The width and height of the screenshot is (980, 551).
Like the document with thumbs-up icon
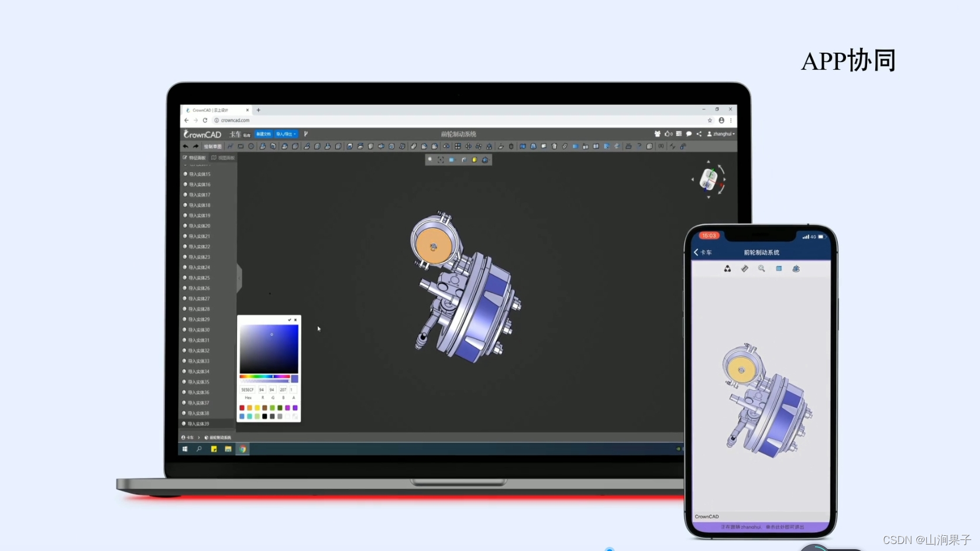pos(667,134)
